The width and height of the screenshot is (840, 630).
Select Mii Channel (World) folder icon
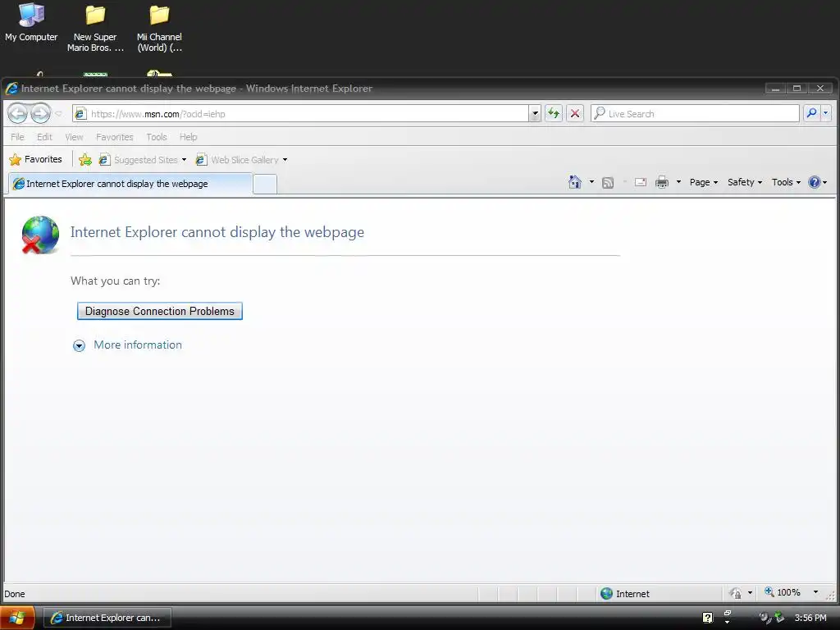click(x=159, y=28)
